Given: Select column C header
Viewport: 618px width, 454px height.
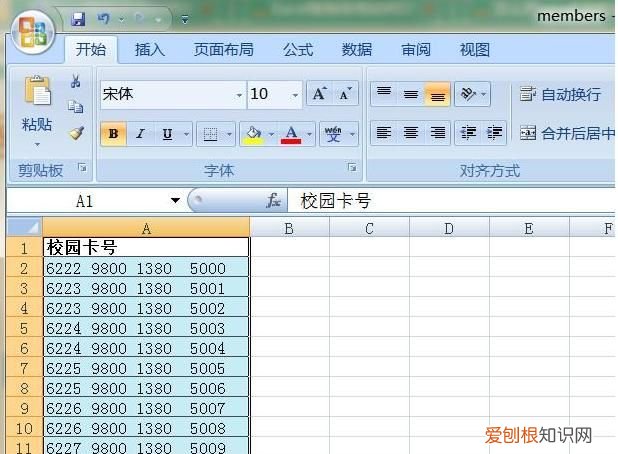Looking at the screenshot, I should pos(369,228).
